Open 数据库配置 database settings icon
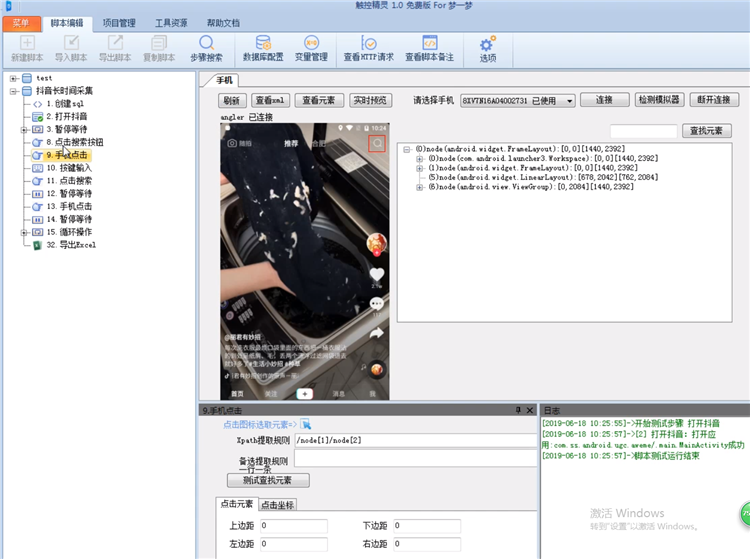Viewport: 750px width, 559px height. [x=262, y=44]
